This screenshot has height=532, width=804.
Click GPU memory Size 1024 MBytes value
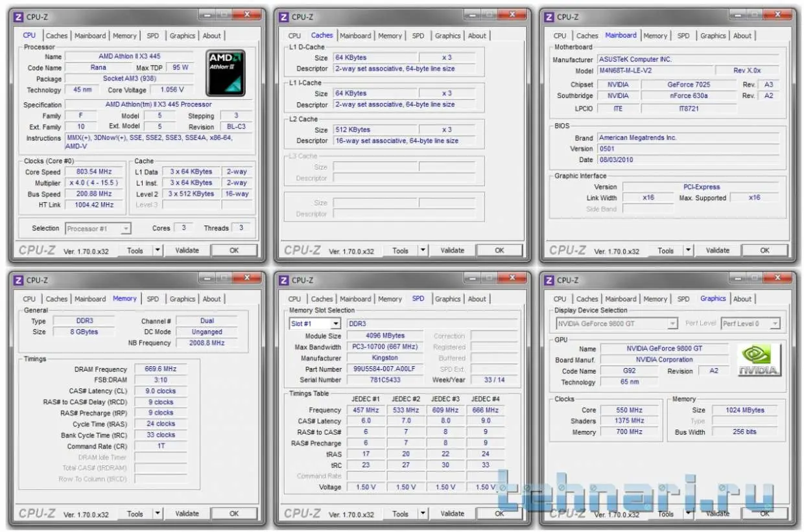click(746, 410)
